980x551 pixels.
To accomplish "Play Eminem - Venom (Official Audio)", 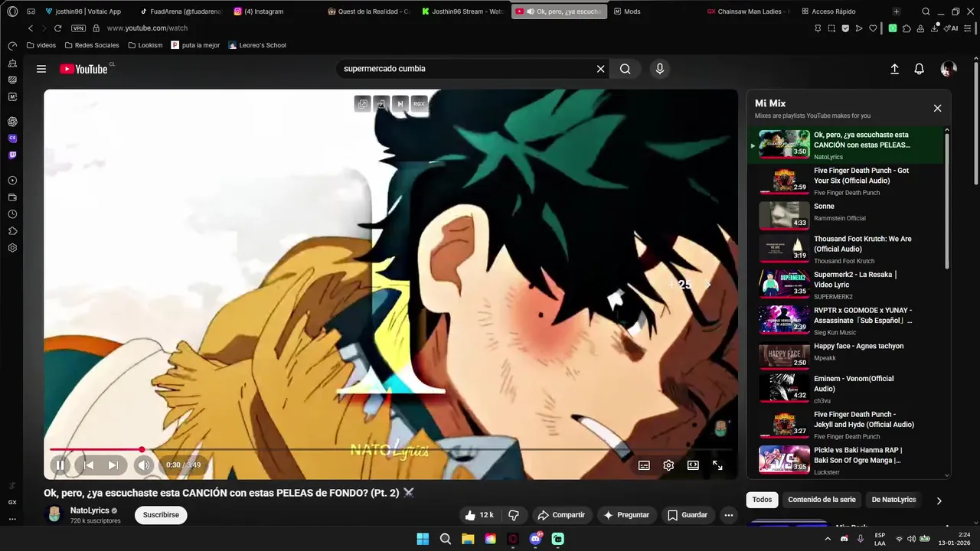I will 846,389.
